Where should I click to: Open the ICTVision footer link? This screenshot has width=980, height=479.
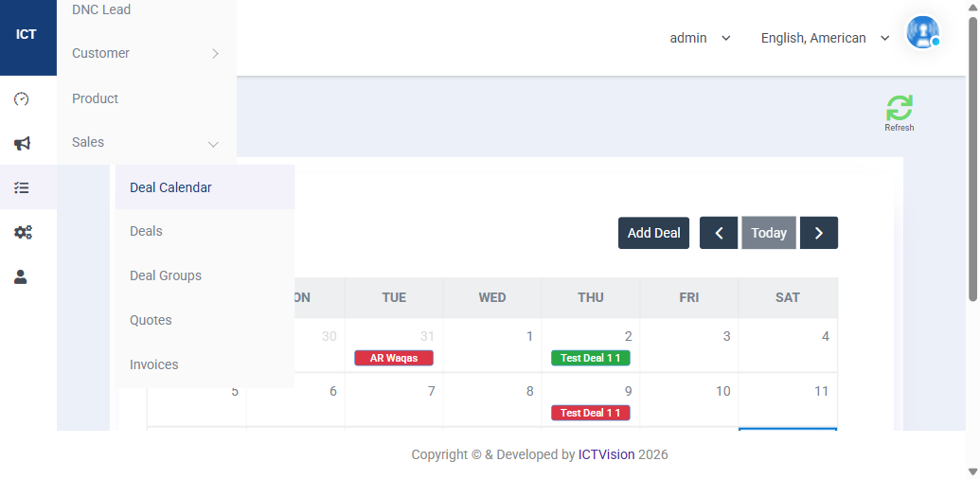point(606,454)
